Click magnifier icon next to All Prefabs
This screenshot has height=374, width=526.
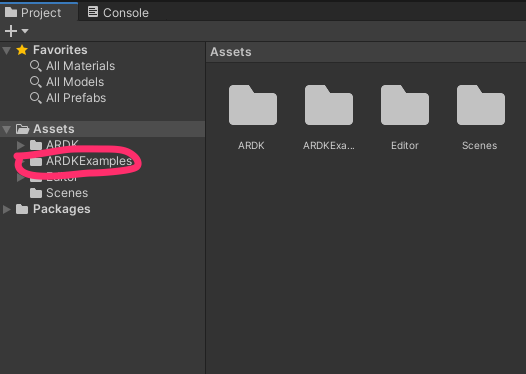tap(36, 98)
